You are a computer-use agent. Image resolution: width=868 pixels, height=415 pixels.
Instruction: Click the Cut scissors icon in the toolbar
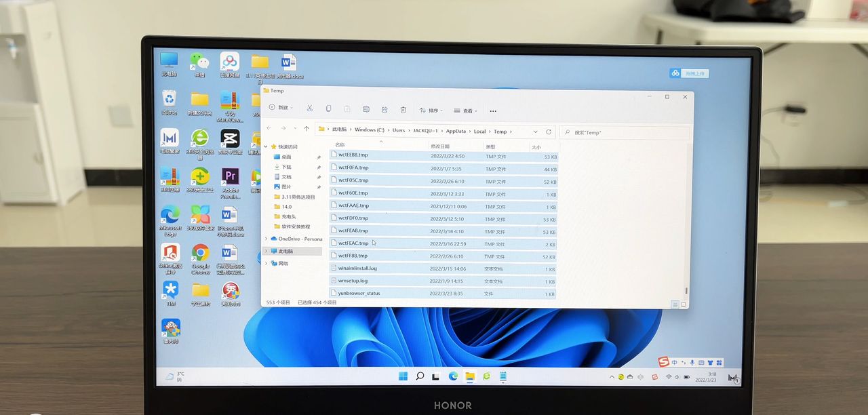tap(309, 108)
